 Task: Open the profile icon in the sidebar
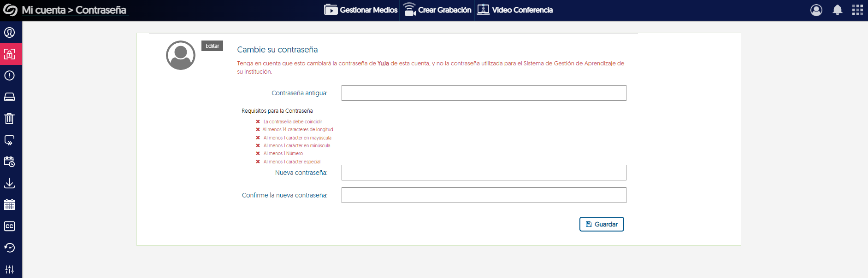10,33
